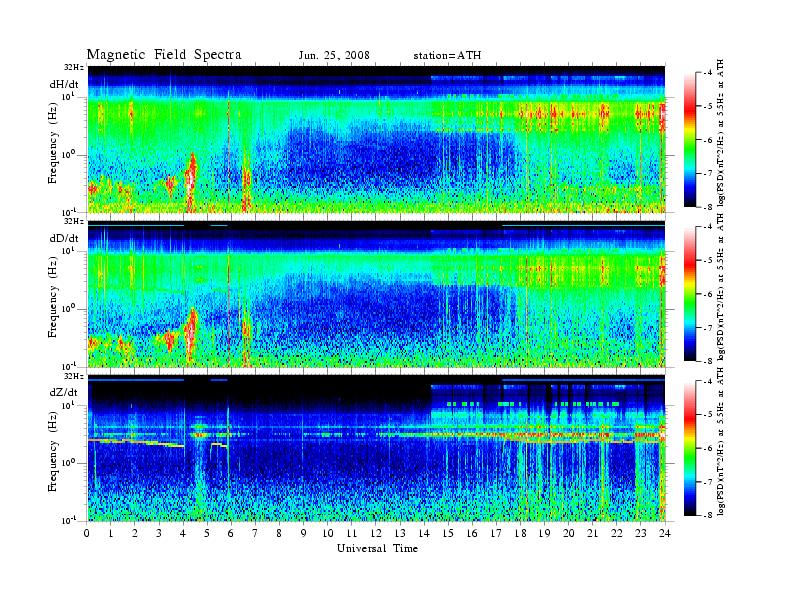The height and width of the screenshot is (612, 792).
Task: Click the 32Hz label atop the dZ/dt panel
Action: tap(74, 376)
